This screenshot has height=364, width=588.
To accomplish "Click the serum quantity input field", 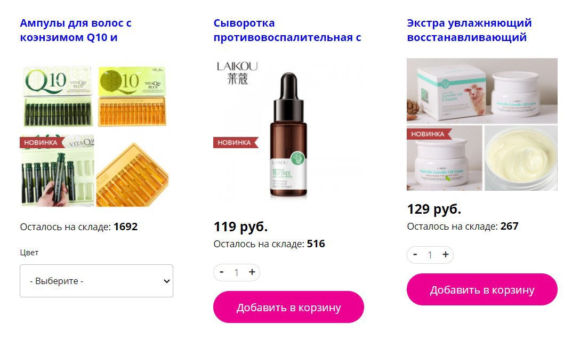I will [x=237, y=272].
